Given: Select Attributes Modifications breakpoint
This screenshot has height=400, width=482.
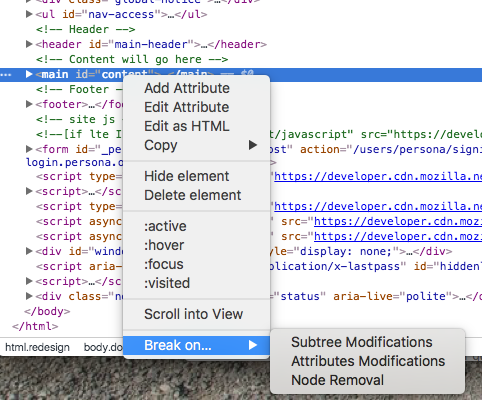Looking at the screenshot, I should [367, 361].
